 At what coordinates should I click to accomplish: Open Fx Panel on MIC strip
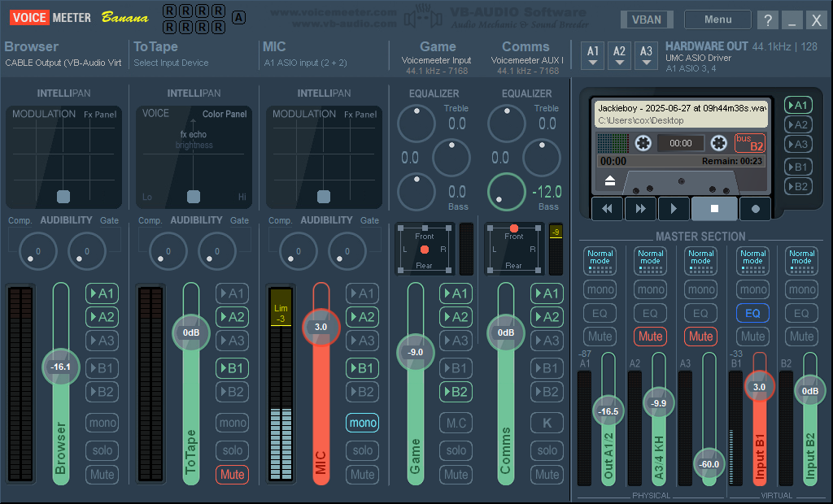pos(360,114)
